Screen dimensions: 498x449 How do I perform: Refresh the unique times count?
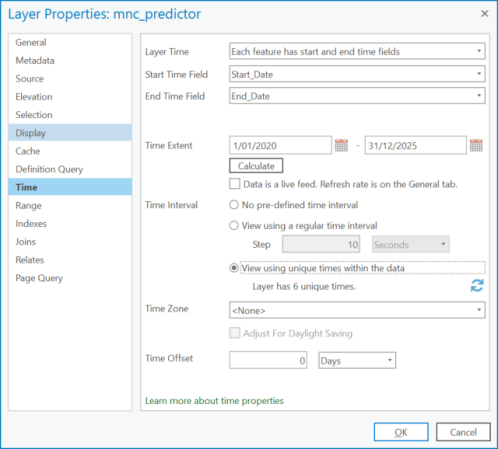tap(477, 286)
